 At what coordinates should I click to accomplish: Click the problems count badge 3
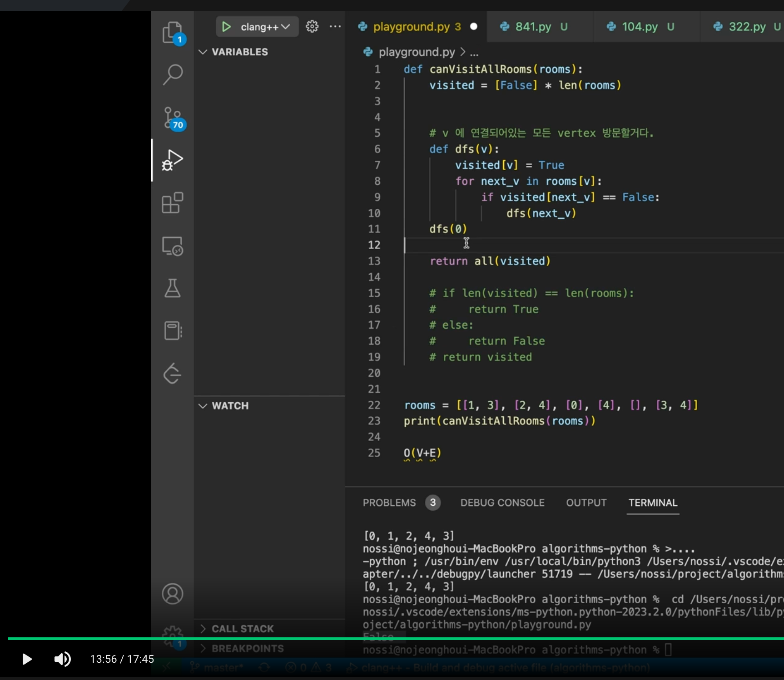433,503
